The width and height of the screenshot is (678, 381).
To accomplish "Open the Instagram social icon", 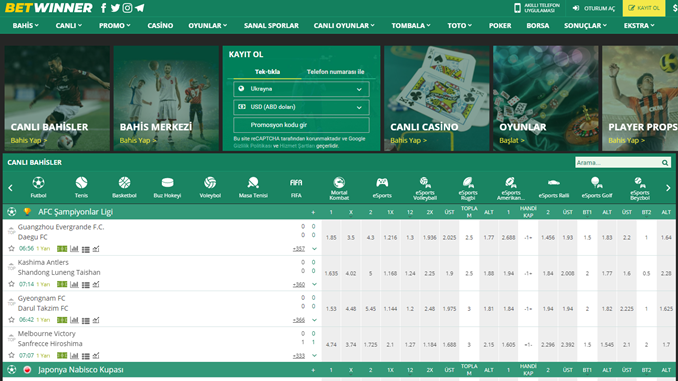I will [127, 8].
